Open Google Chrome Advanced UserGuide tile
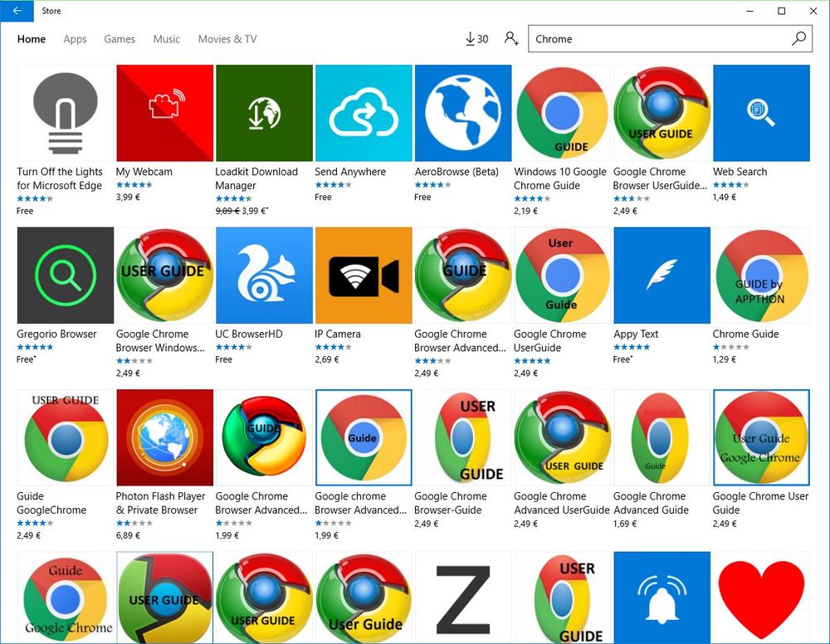The width and height of the screenshot is (830, 644). pos(562,437)
